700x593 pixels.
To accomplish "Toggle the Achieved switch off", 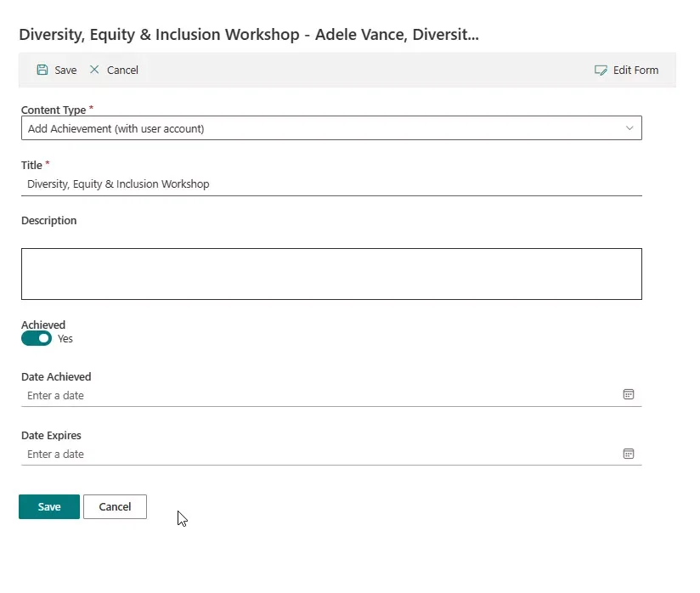I will 37,338.
